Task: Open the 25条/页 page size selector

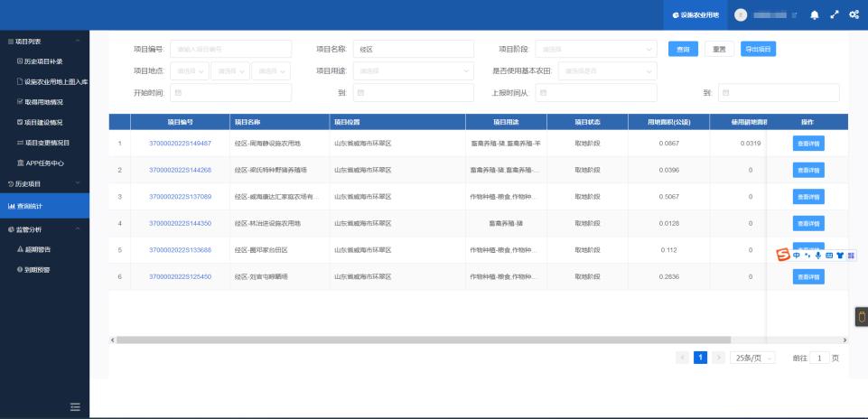Action: pos(752,358)
